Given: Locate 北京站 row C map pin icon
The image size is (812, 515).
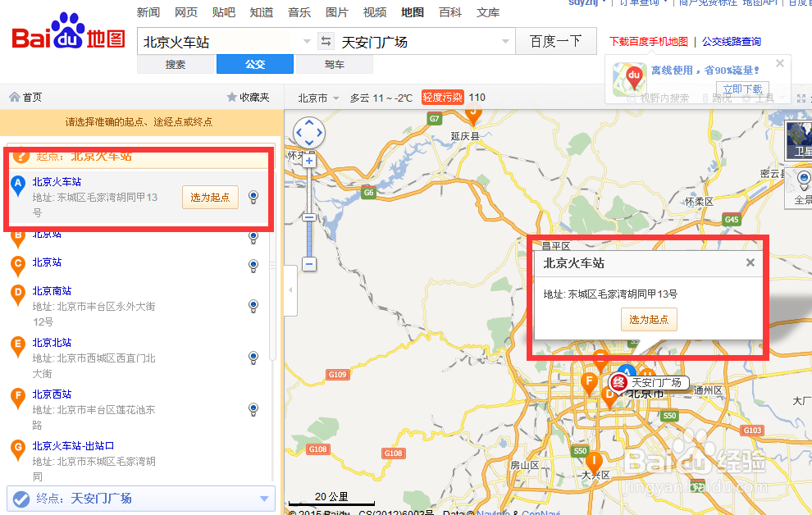Looking at the screenshot, I should (x=253, y=266).
